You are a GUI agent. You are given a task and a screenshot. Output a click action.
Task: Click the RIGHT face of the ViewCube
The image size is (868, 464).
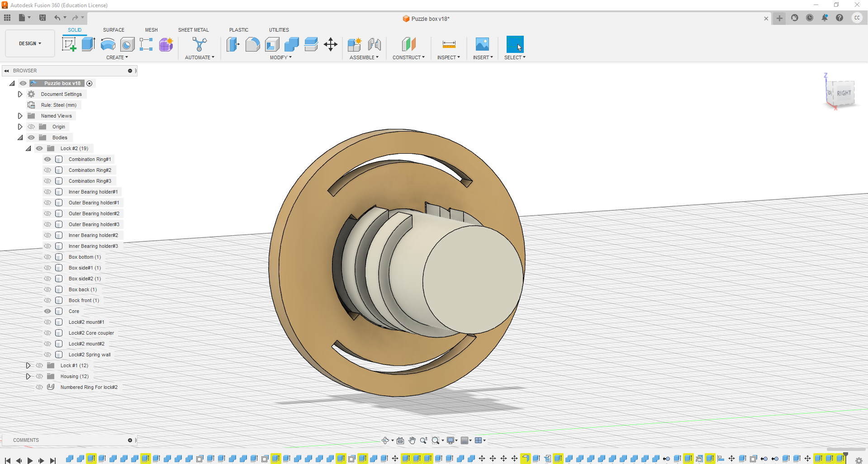pyautogui.click(x=843, y=93)
